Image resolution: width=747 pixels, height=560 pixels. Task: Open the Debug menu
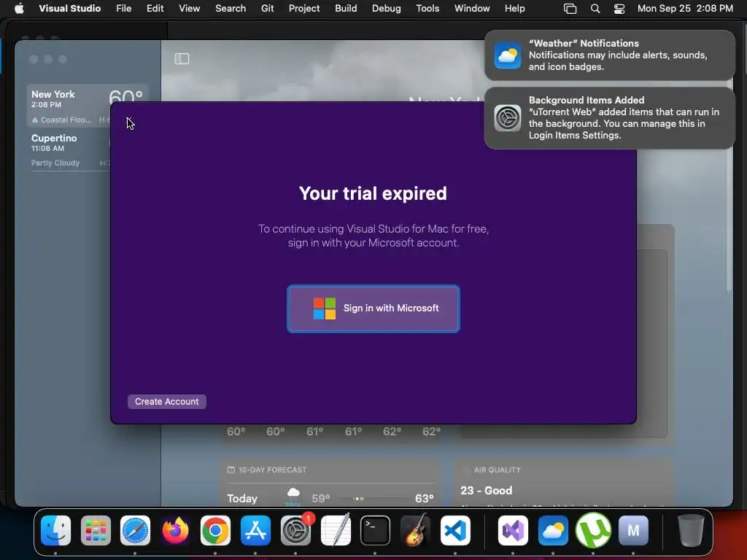click(x=387, y=8)
